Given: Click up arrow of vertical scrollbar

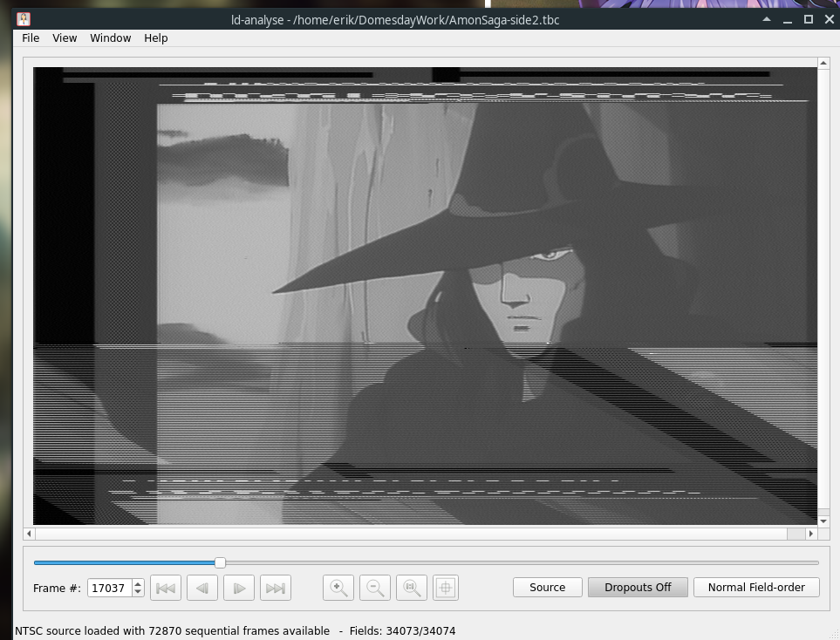Looking at the screenshot, I should [823, 63].
